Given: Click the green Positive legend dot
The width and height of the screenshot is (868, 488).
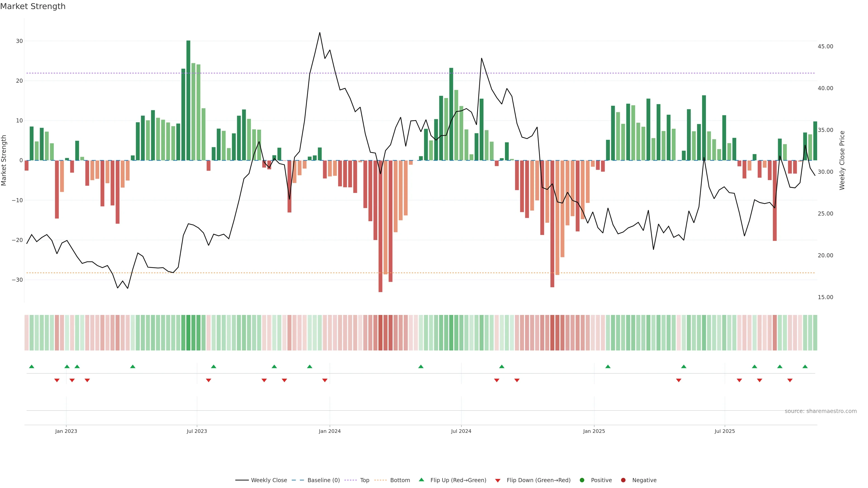Looking at the screenshot, I should pos(582,480).
